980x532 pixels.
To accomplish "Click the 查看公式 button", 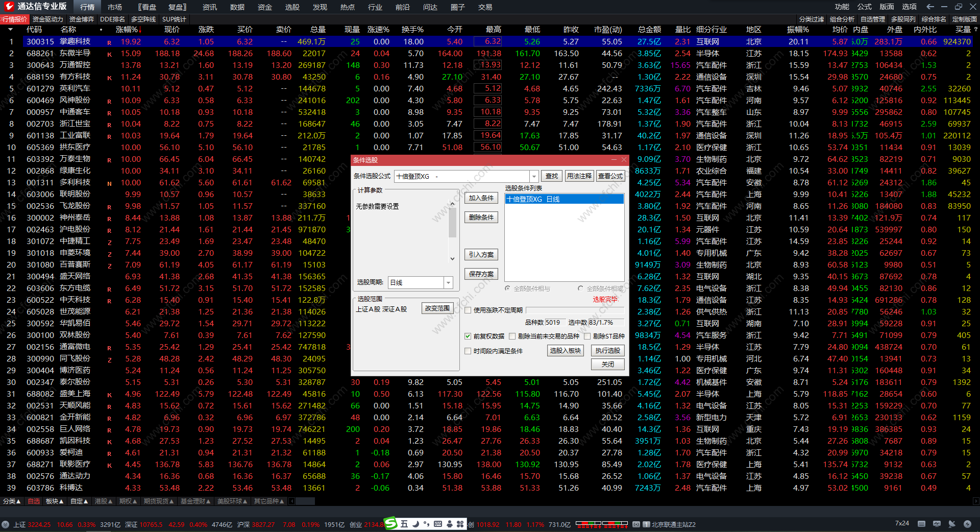I will [610, 176].
